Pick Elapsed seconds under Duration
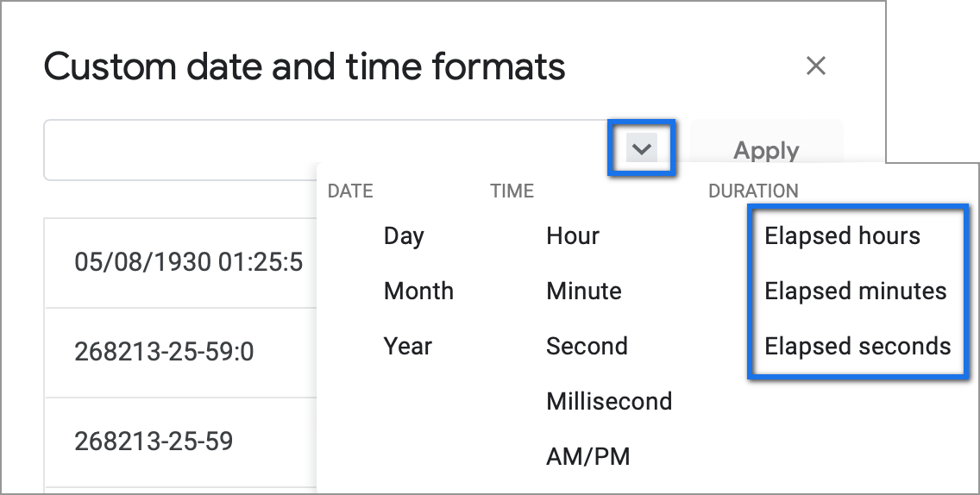The width and height of the screenshot is (980, 495). (857, 347)
